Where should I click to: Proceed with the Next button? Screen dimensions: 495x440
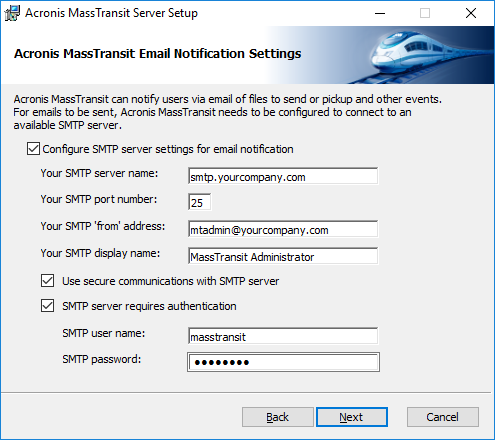click(352, 417)
